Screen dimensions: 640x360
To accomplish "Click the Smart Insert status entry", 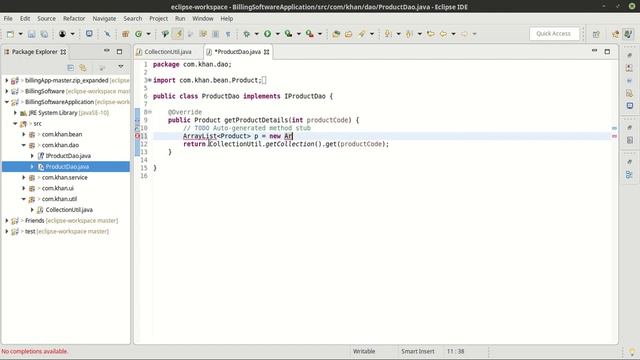I will coord(418,351).
